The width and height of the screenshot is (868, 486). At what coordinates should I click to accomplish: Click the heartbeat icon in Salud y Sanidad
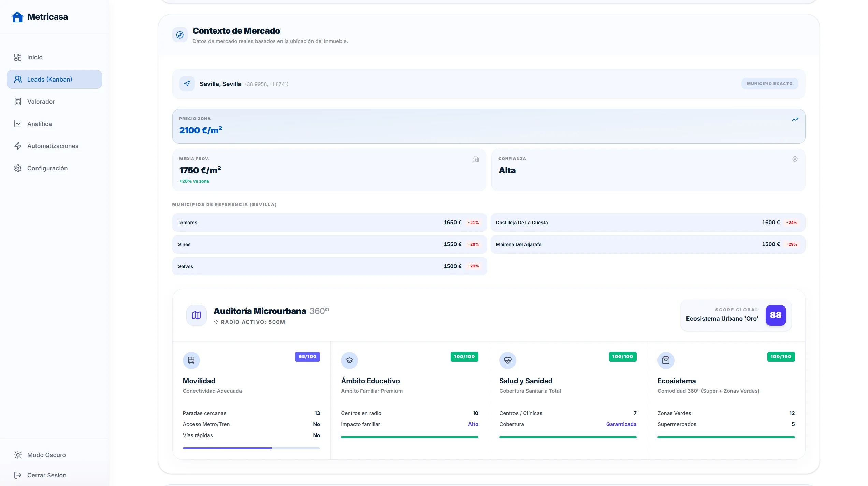click(507, 360)
